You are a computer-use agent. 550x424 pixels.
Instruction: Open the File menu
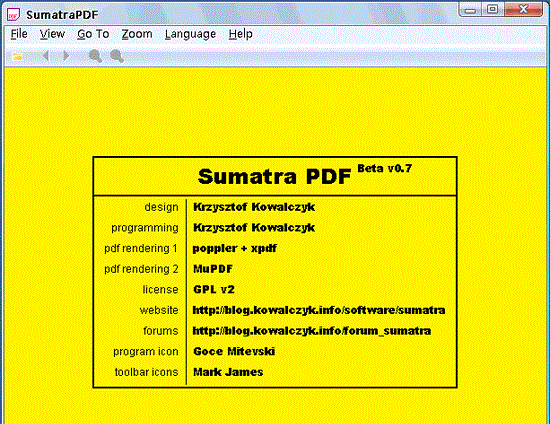[x=19, y=34]
